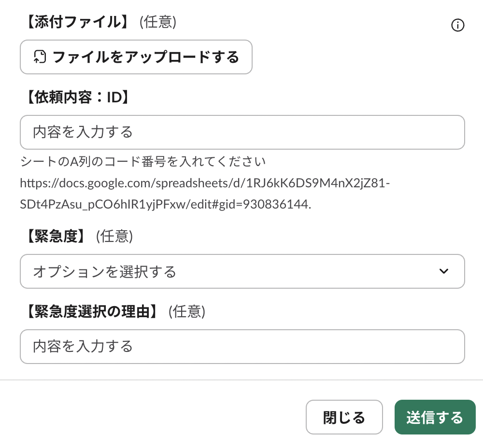This screenshot has height=448, width=483.
Task: Open the 緊急度 options dropdown
Action: [x=242, y=271]
